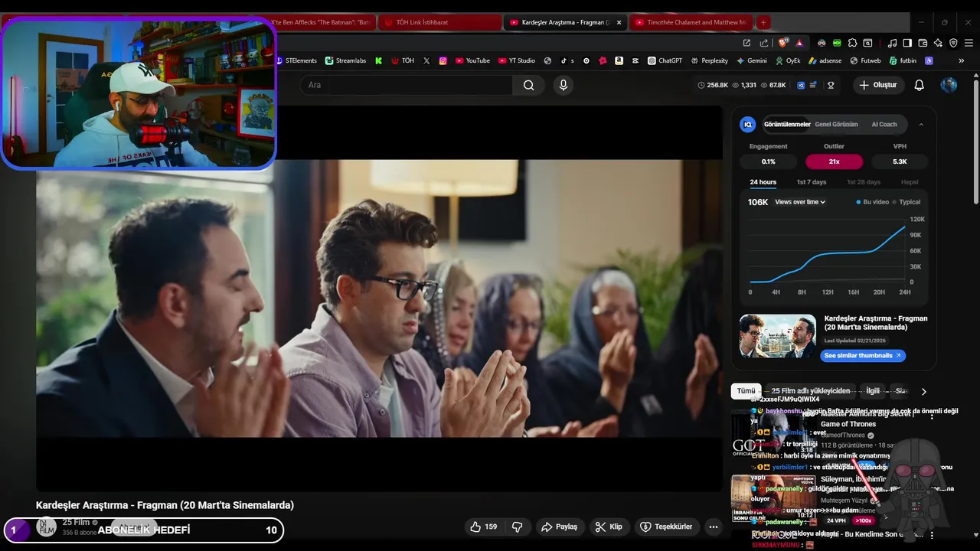980x551 pixels.
Task: Open the Instagram bookmark icon
Action: (x=443, y=60)
